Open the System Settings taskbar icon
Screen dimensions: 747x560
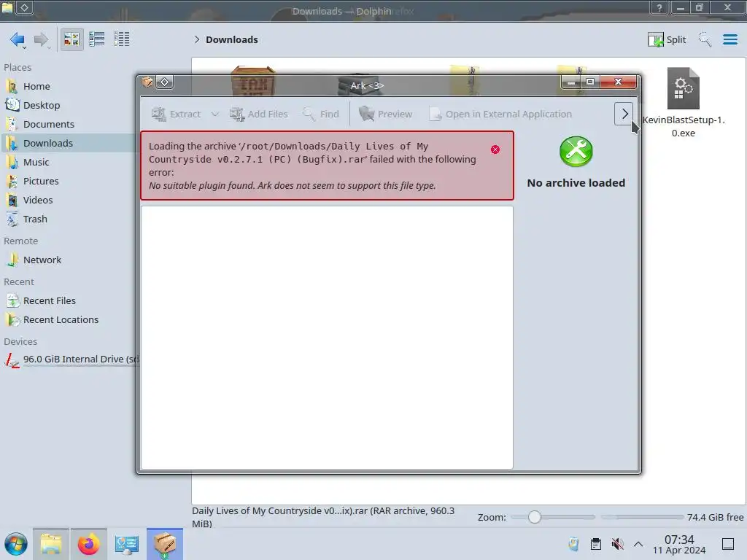(127, 544)
